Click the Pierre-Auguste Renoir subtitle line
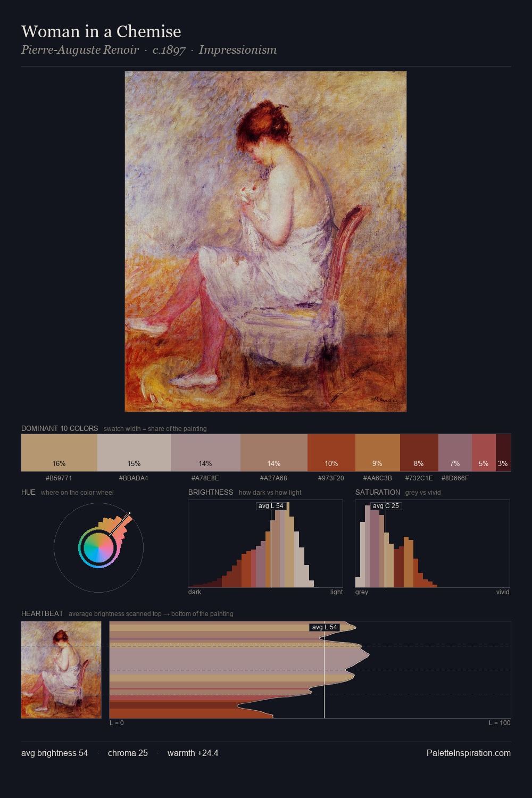The width and height of the screenshot is (532, 798). click(x=149, y=50)
